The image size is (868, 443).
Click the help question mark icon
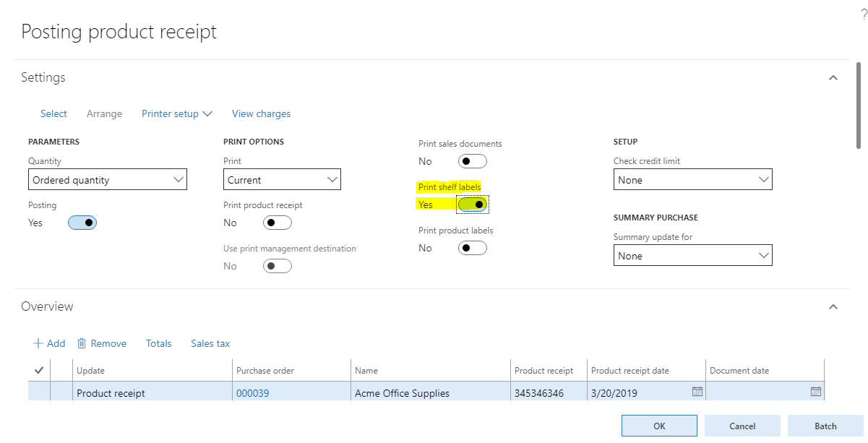coord(864,14)
